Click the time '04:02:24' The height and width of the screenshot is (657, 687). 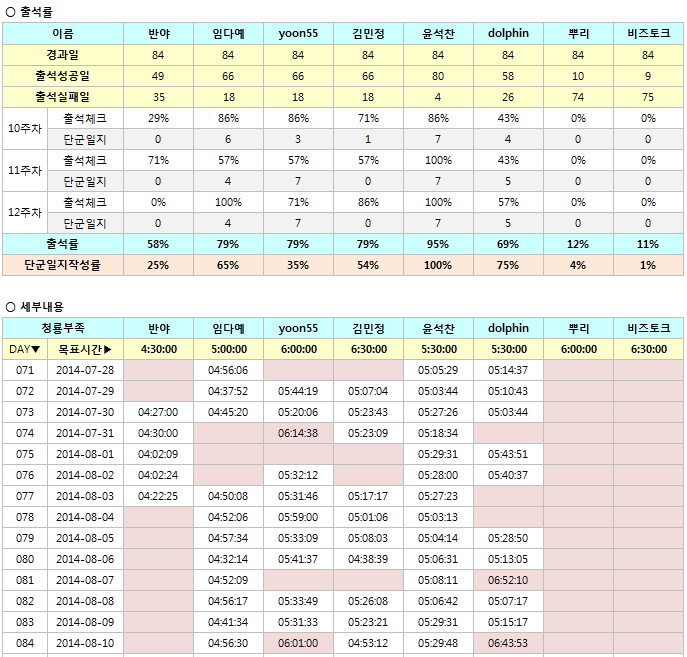point(158,475)
